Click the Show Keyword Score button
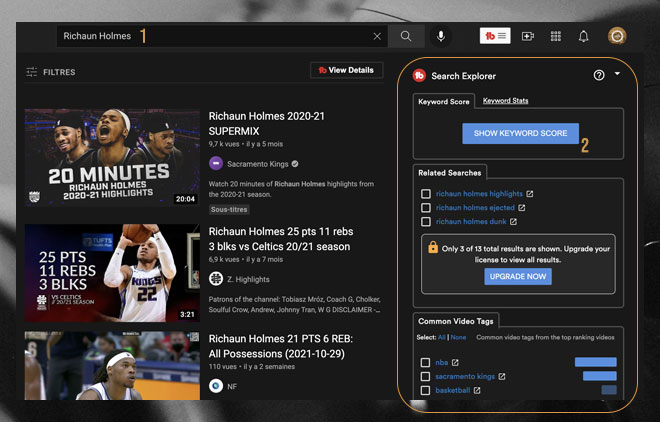660x422 pixels. point(520,133)
